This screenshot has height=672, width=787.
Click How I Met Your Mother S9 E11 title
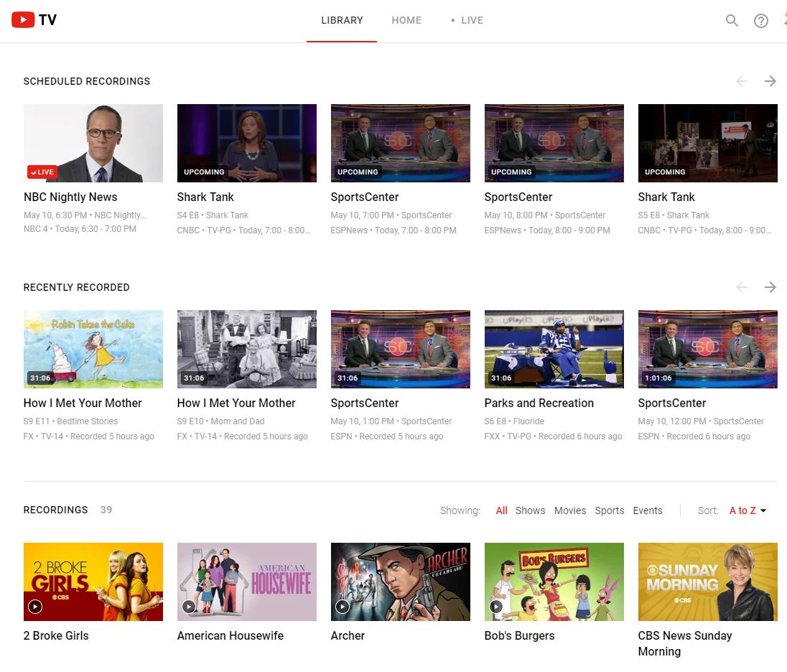click(x=83, y=403)
